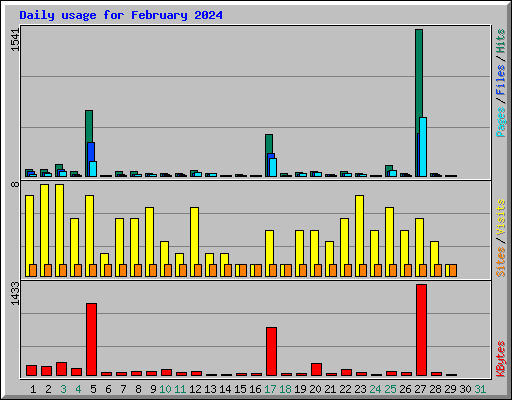Click the red KBytes bar on day 20
The width and height of the screenshot is (512, 400).
[316, 369]
